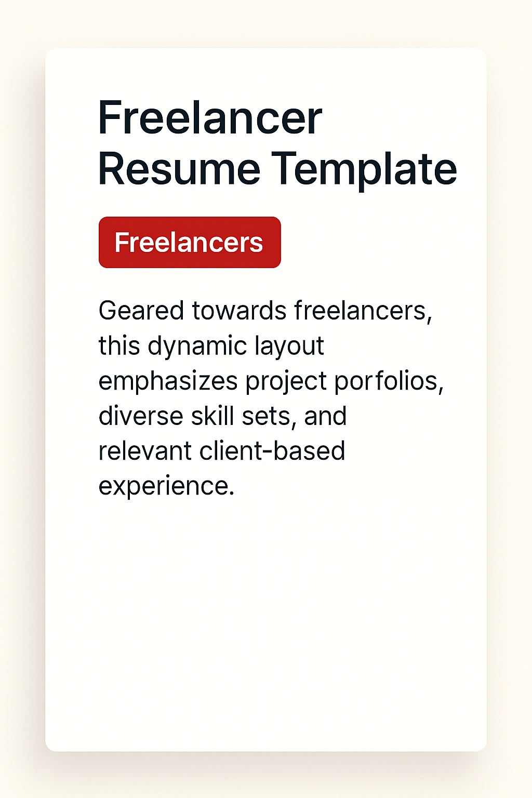The width and height of the screenshot is (532, 798).
Task: Click the word Template in the title
Action: (364, 169)
